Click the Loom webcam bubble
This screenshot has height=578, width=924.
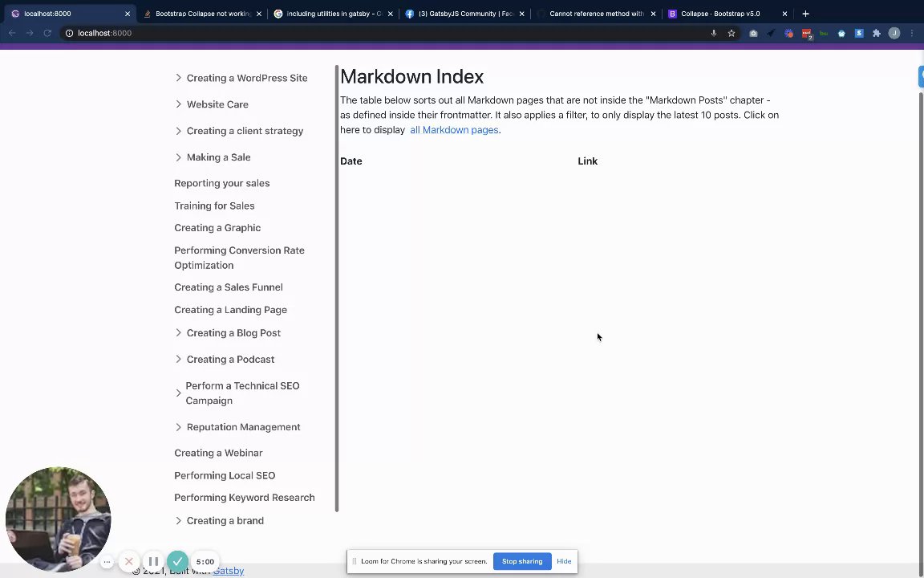tap(58, 519)
